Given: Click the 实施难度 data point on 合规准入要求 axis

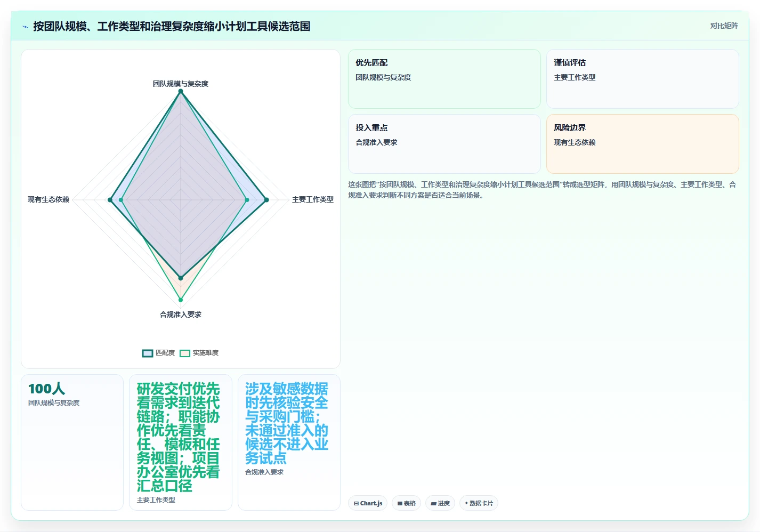Looking at the screenshot, I should coord(181,300).
